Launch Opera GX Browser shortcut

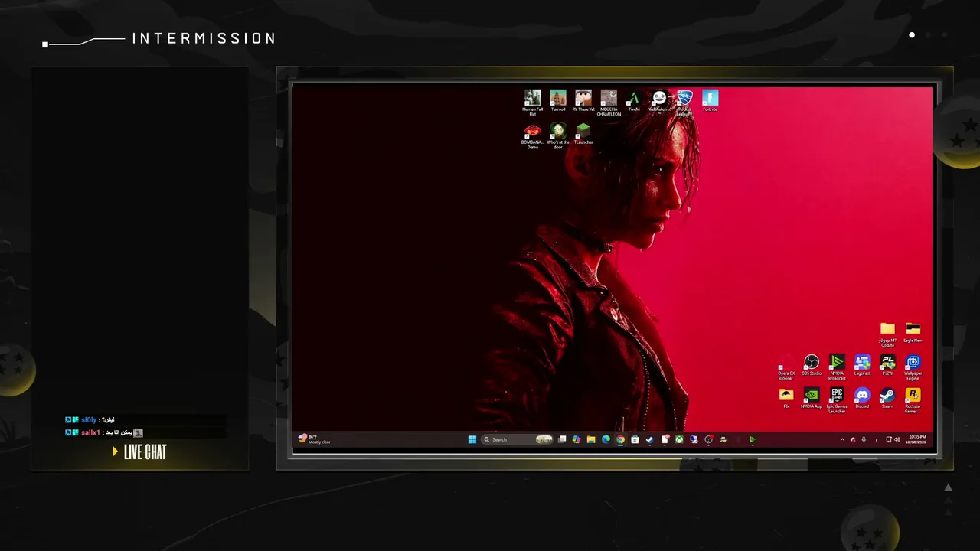click(786, 367)
